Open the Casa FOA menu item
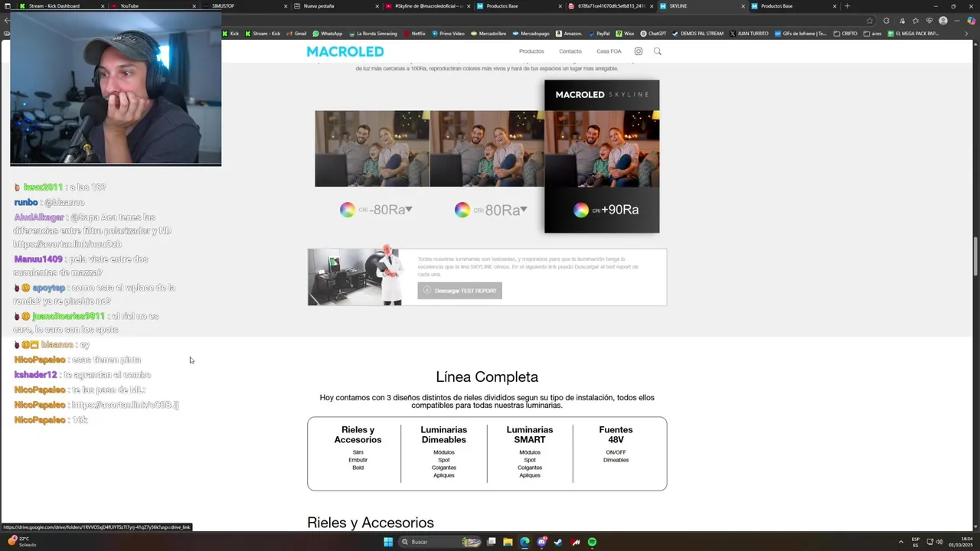980x551 pixels. click(x=609, y=51)
